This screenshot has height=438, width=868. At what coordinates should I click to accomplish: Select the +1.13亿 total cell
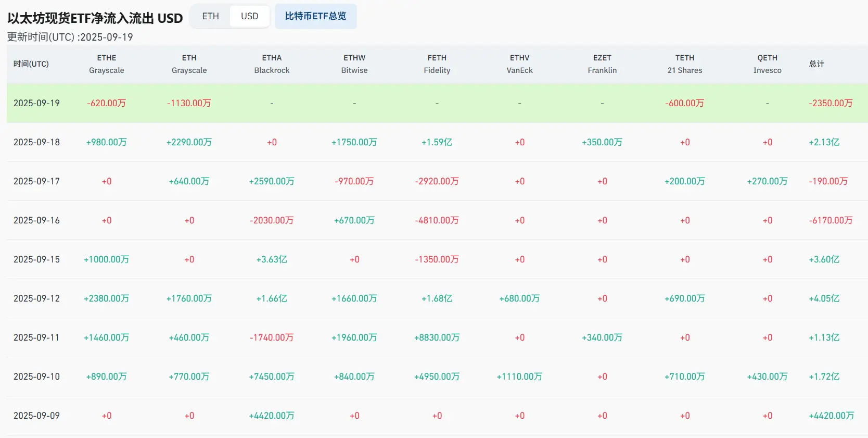point(824,337)
